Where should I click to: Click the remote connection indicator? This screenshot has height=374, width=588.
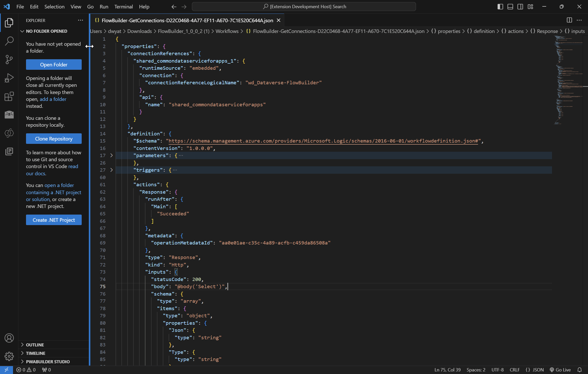click(6, 370)
